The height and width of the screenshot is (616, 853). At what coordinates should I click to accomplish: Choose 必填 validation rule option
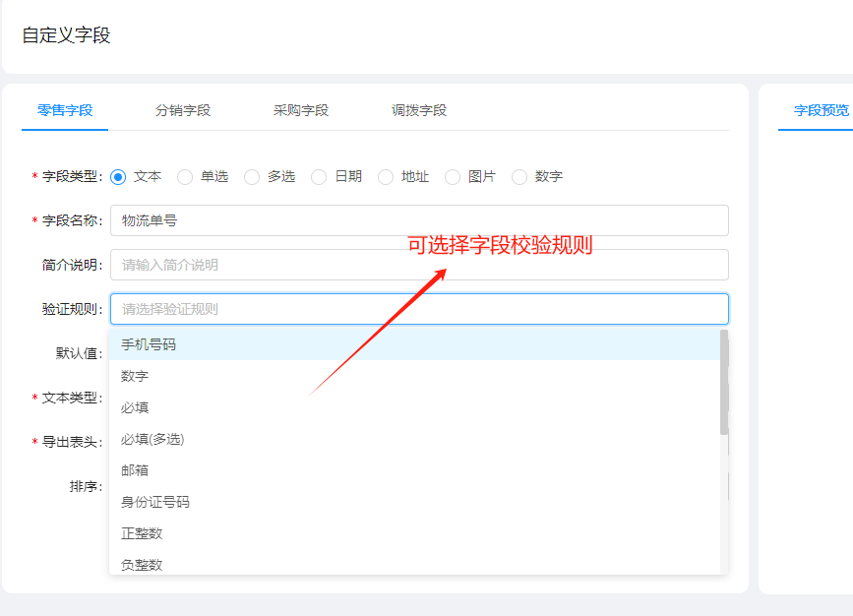[414, 407]
